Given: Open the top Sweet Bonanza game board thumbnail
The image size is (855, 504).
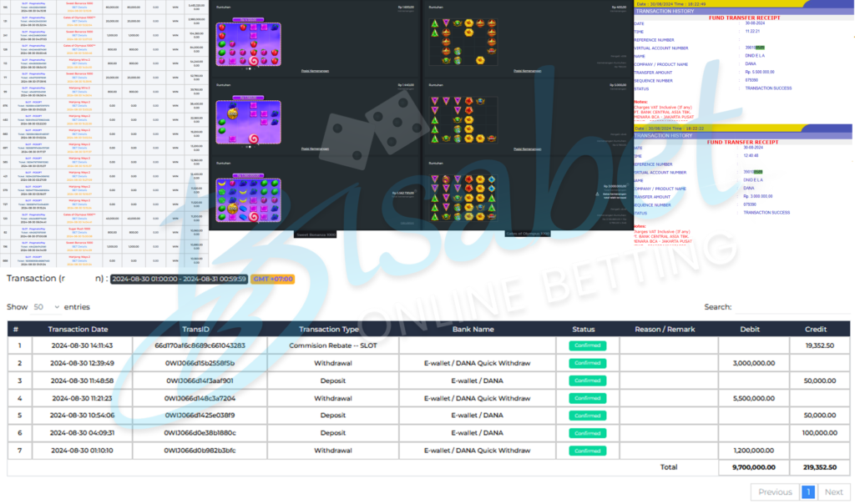Looking at the screenshot, I should (248, 42).
